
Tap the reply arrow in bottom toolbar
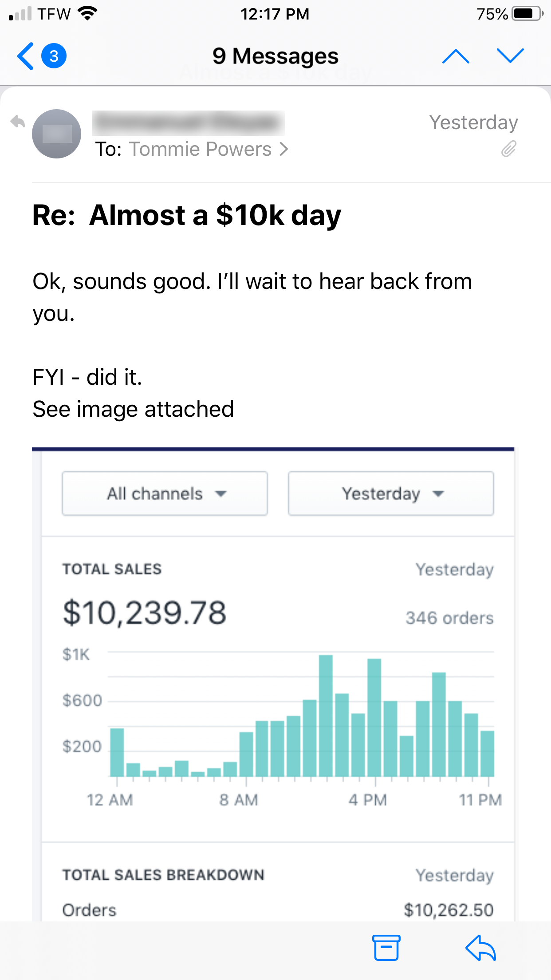pyautogui.click(x=480, y=948)
